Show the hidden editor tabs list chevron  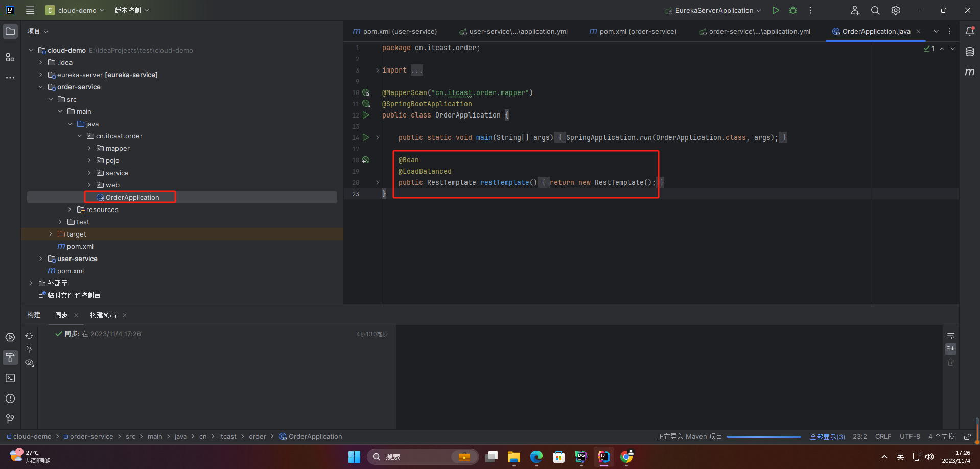coord(936,31)
